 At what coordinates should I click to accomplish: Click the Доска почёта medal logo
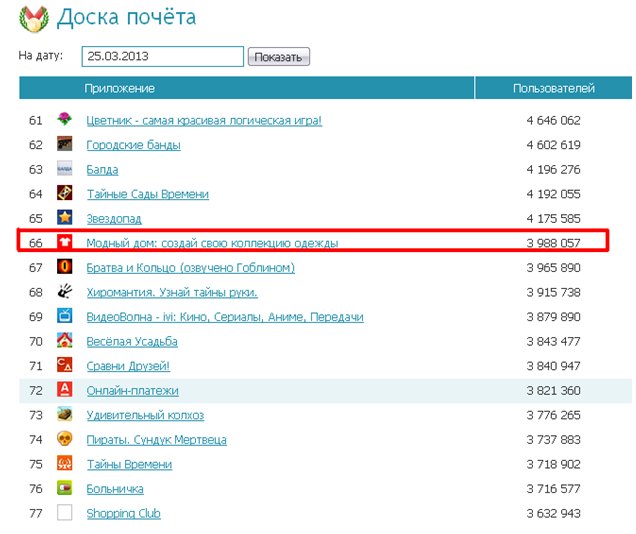34,19
